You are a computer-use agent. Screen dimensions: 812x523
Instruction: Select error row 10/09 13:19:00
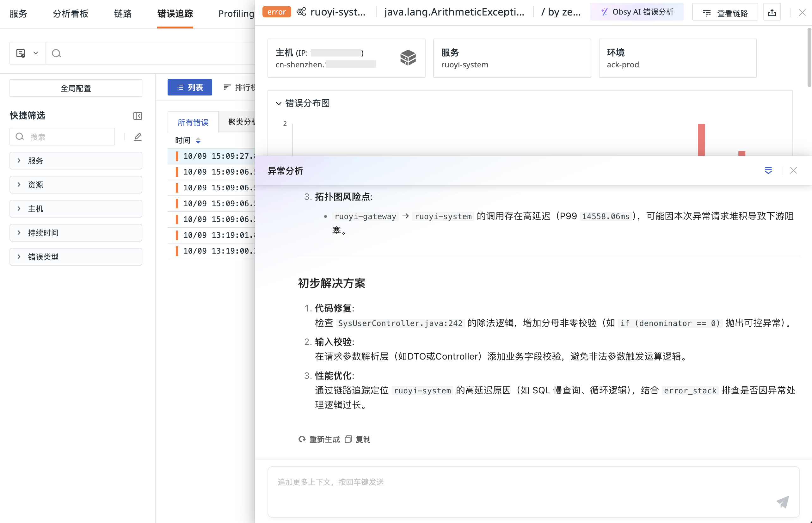click(211, 251)
